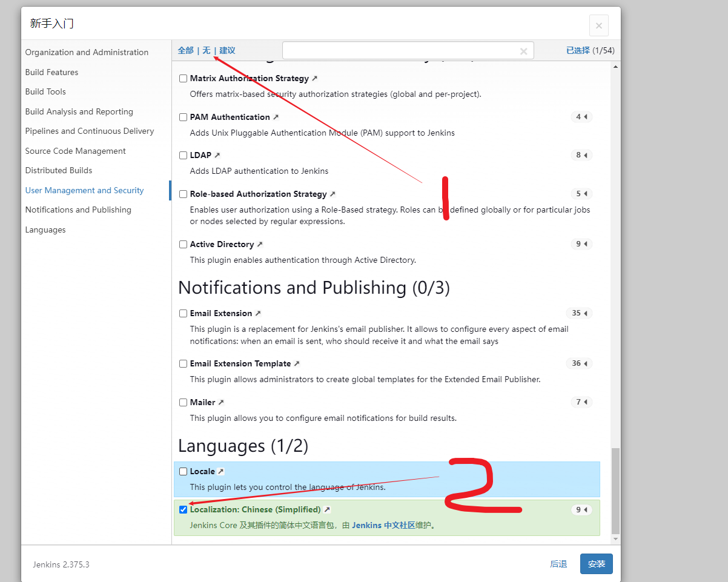Expand the 9 dependencies badge for Active Directory
This screenshot has height=582, width=728.
click(581, 244)
